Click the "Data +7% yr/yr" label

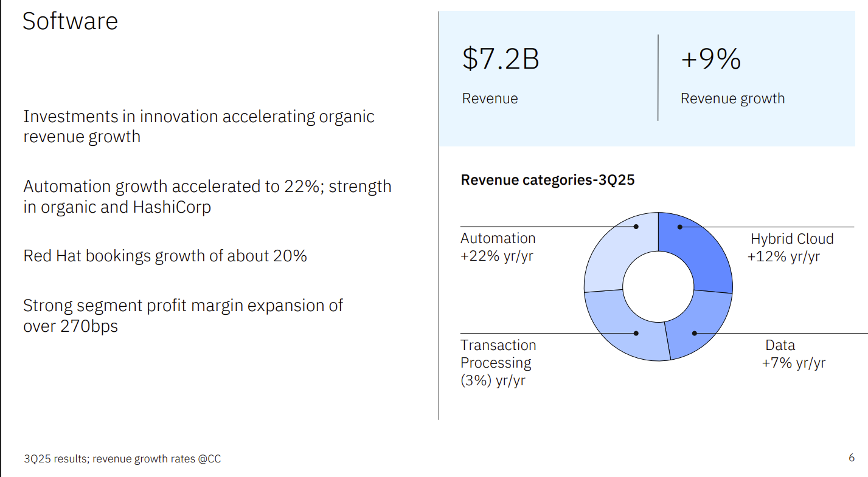pyautogui.click(x=793, y=354)
